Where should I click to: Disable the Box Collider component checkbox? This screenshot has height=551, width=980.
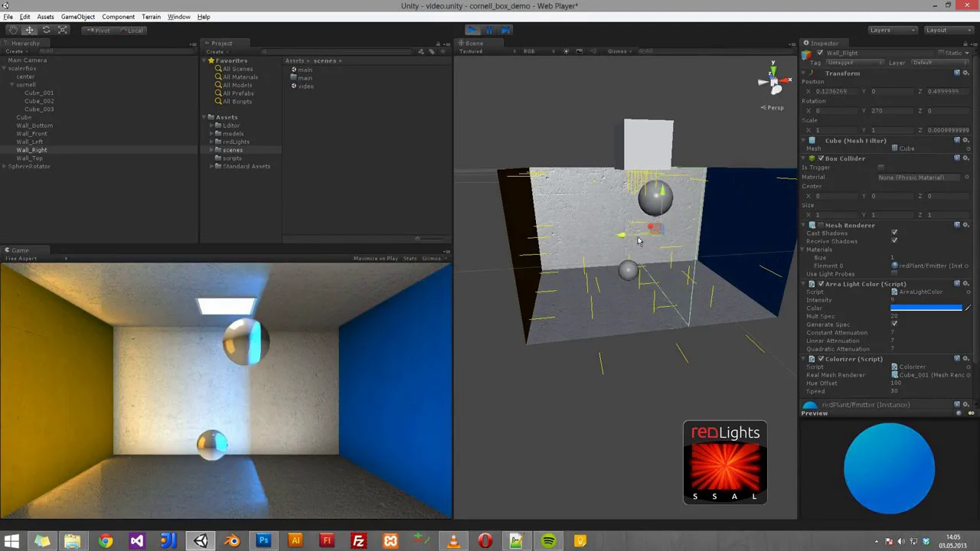(821, 158)
